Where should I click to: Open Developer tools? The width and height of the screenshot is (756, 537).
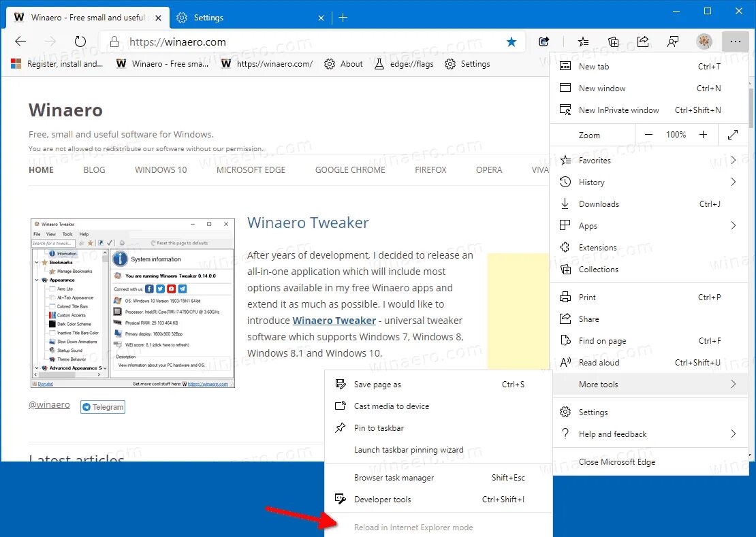pos(438,500)
